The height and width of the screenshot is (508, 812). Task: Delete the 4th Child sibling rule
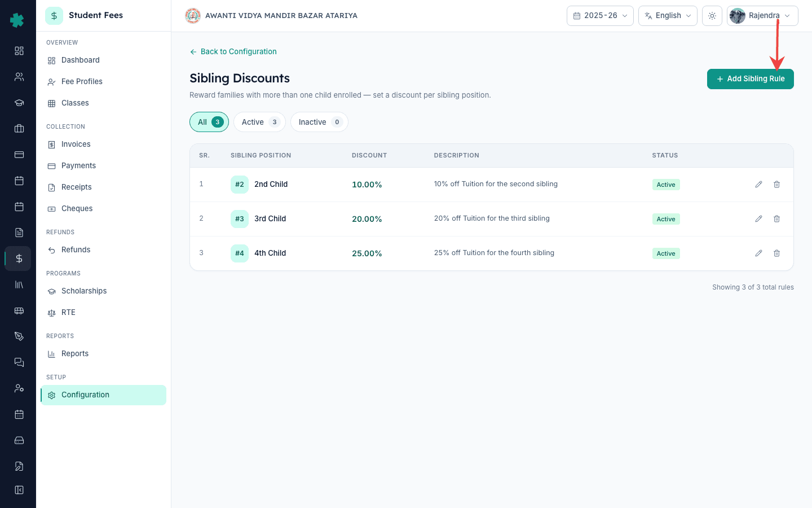[776, 253]
